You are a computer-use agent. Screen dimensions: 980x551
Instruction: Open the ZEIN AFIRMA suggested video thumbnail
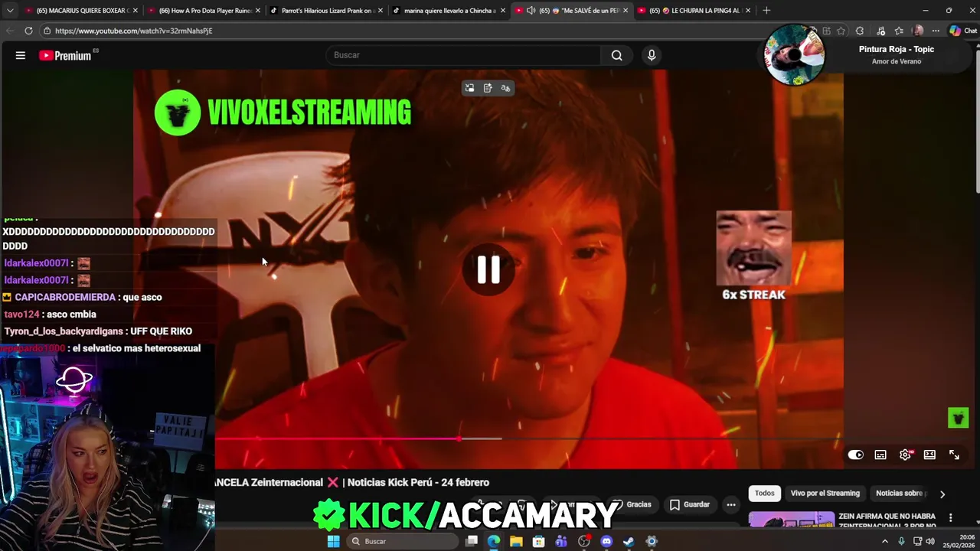(792, 520)
